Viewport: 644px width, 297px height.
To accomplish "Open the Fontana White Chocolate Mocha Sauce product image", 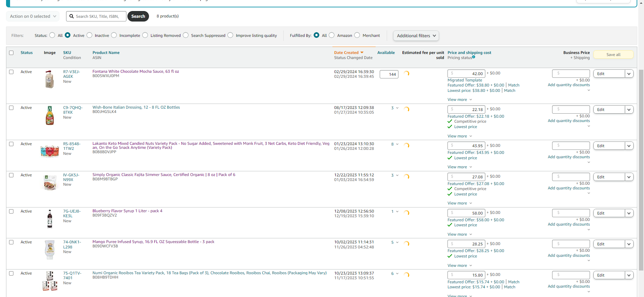I will (x=50, y=79).
